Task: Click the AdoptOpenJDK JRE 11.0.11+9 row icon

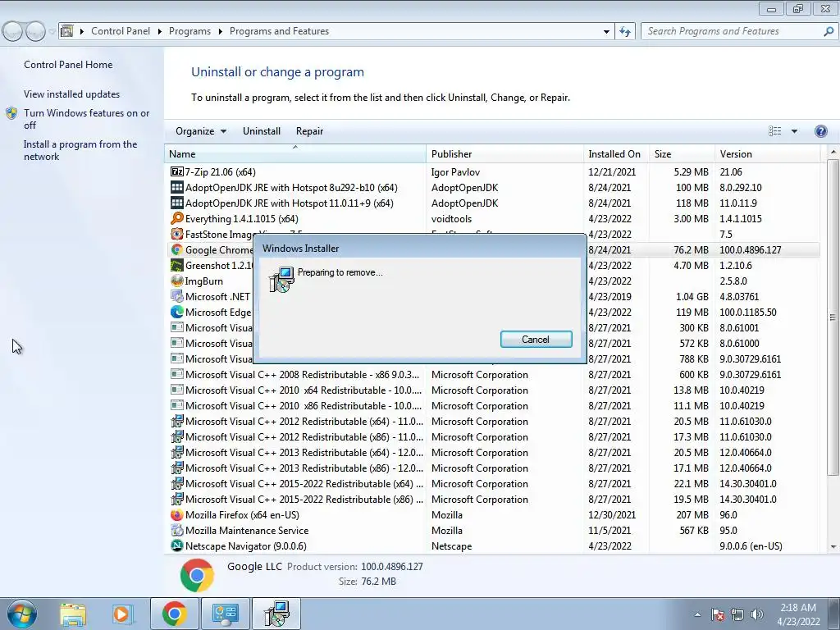Action: [177, 203]
